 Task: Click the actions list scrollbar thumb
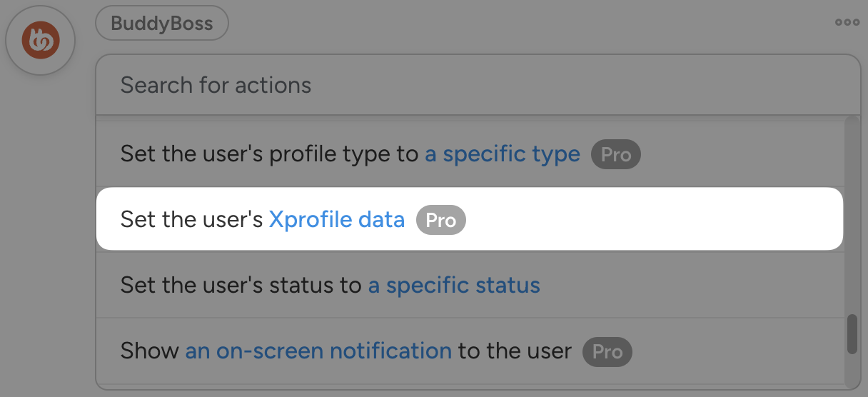click(852, 334)
